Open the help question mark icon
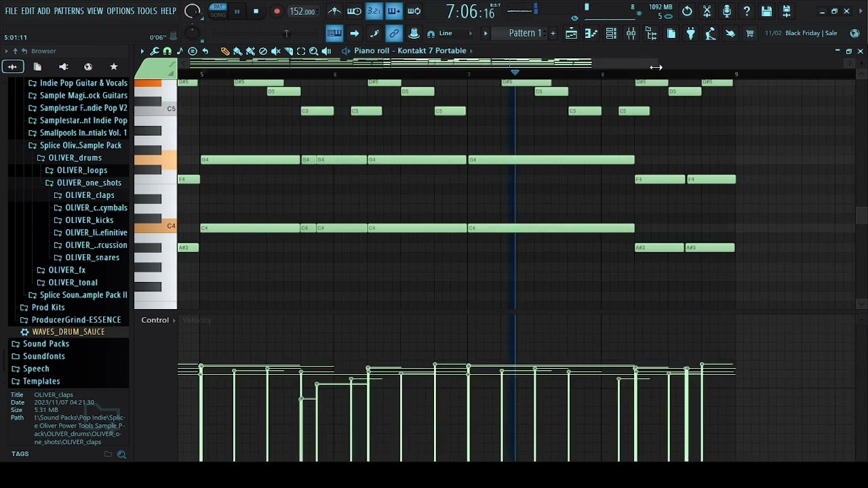The height and width of the screenshot is (488, 868). pyautogui.click(x=747, y=11)
